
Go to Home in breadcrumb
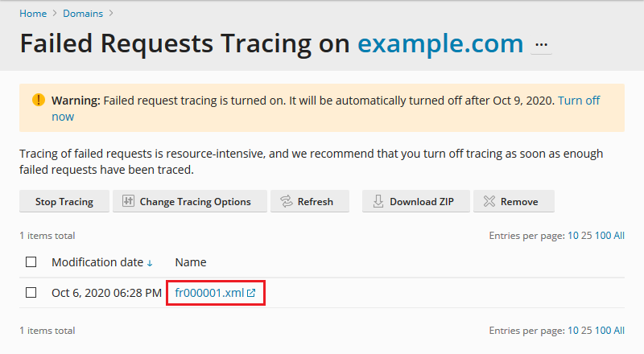tap(33, 14)
